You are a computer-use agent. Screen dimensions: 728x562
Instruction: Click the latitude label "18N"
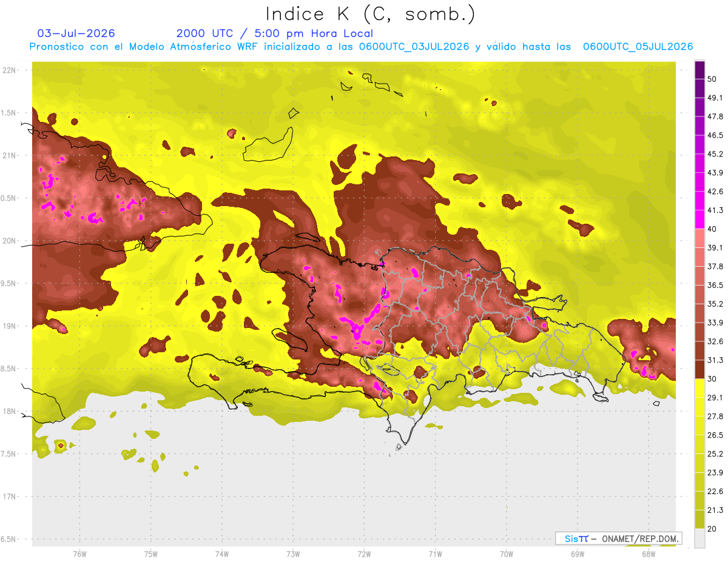[10, 411]
